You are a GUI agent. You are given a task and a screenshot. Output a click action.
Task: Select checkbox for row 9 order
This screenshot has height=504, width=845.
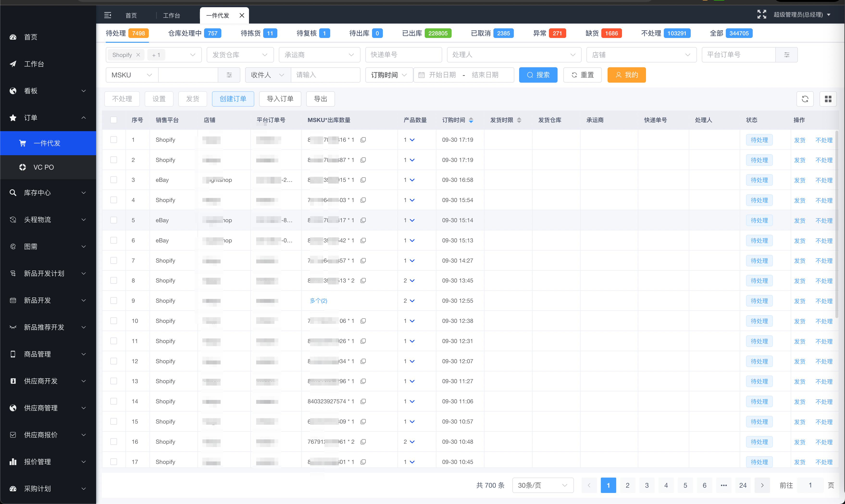[x=113, y=301]
